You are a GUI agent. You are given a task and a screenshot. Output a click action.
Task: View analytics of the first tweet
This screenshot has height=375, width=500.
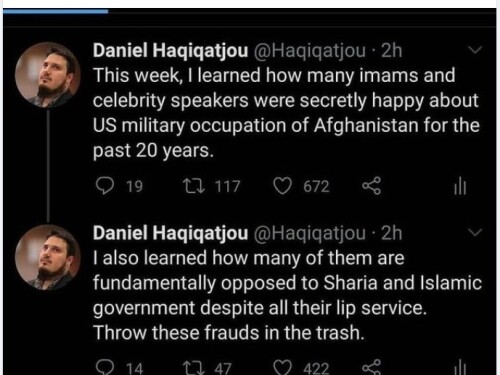[x=460, y=186]
